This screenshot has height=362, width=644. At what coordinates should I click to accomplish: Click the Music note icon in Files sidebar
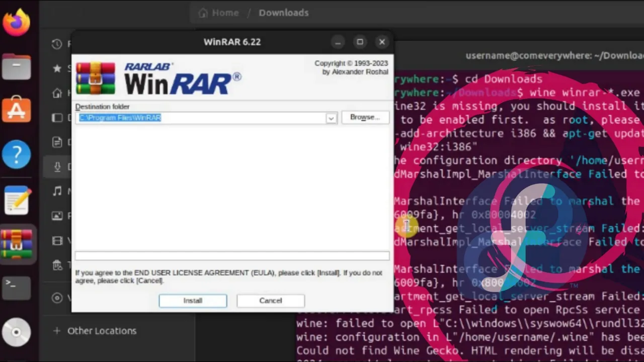click(57, 191)
